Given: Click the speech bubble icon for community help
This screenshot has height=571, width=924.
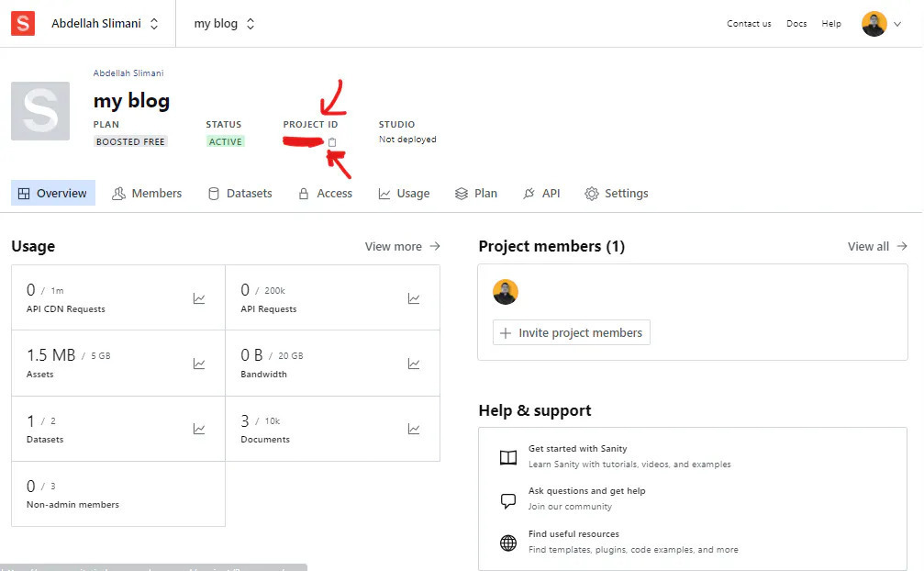Looking at the screenshot, I should click(507, 499).
